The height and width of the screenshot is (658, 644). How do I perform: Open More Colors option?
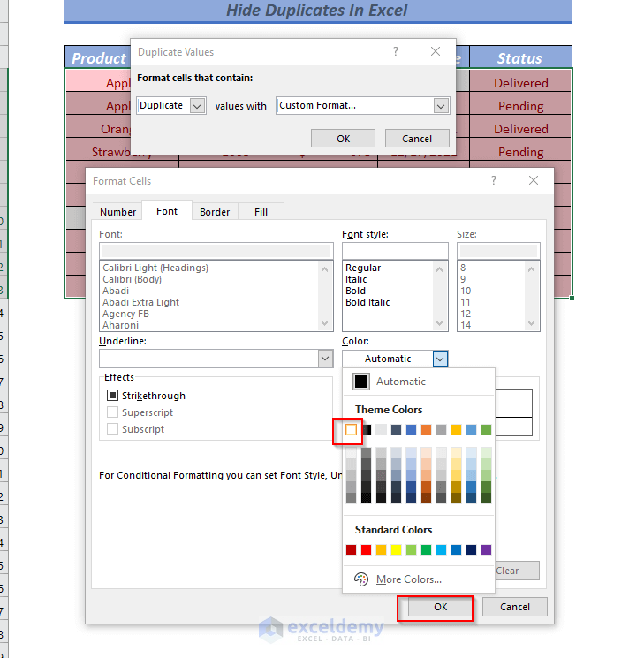click(408, 579)
